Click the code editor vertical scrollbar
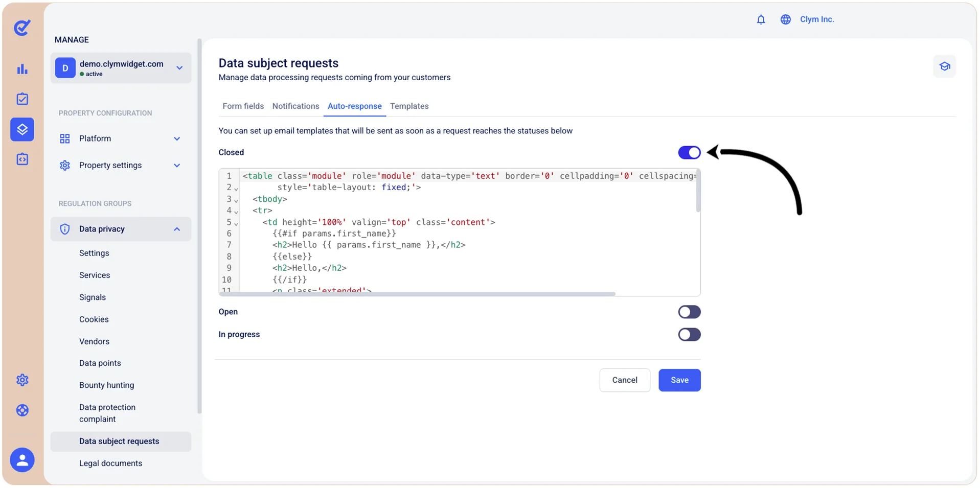The height and width of the screenshot is (488, 980). [x=698, y=191]
